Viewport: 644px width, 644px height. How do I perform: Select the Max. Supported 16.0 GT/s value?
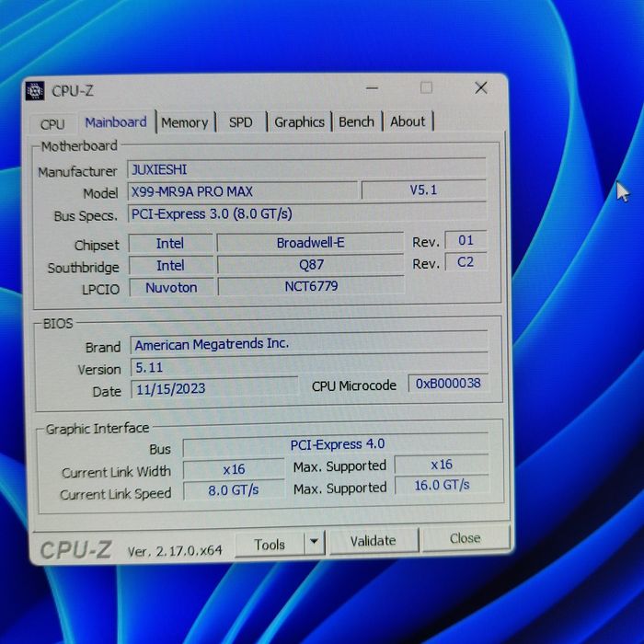coord(442,486)
